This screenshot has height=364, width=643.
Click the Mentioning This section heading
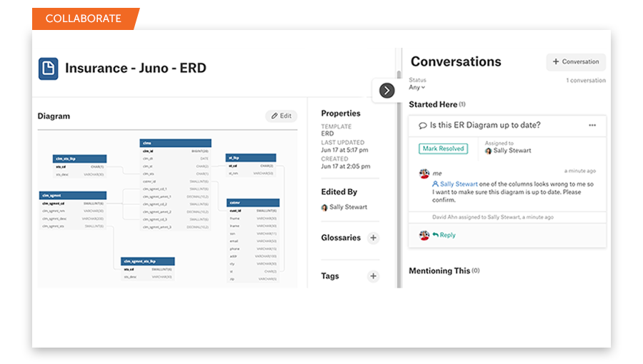439,271
